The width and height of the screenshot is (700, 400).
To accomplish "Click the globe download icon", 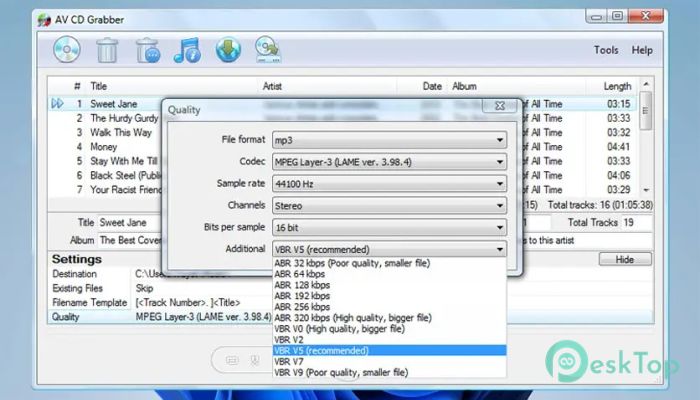I will point(228,50).
